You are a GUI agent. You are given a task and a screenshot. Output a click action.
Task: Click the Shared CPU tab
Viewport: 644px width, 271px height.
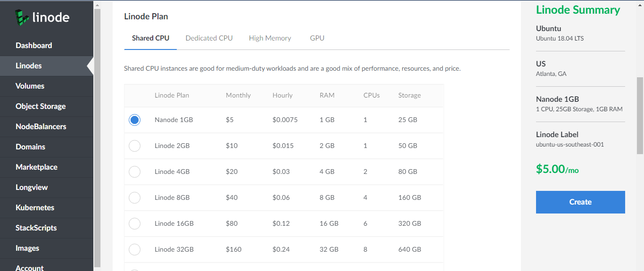(150, 38)
